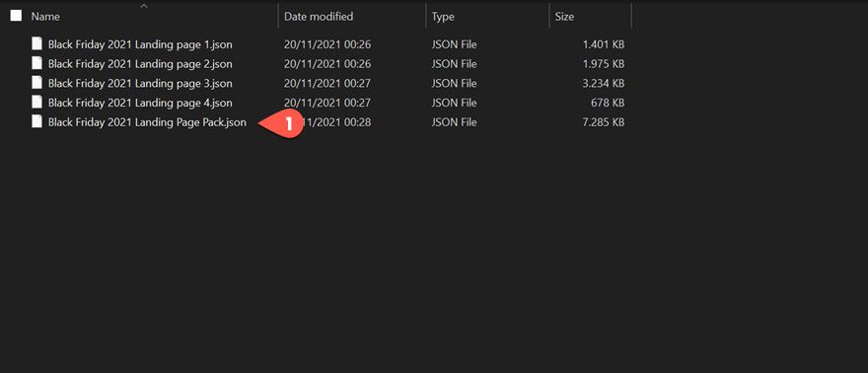868x373 pixels.
Task: Click the file icon of Landing page 1.json
Action: coord(36,43)
